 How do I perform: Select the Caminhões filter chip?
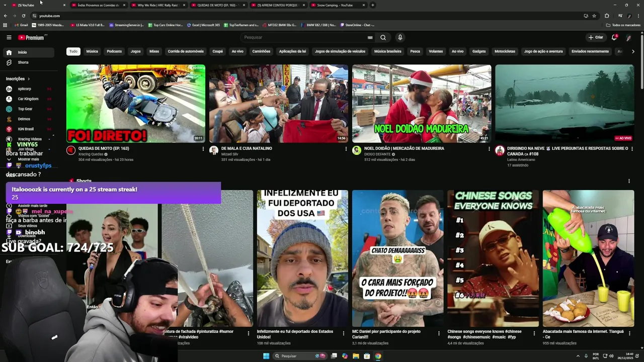tap(261, 51)
